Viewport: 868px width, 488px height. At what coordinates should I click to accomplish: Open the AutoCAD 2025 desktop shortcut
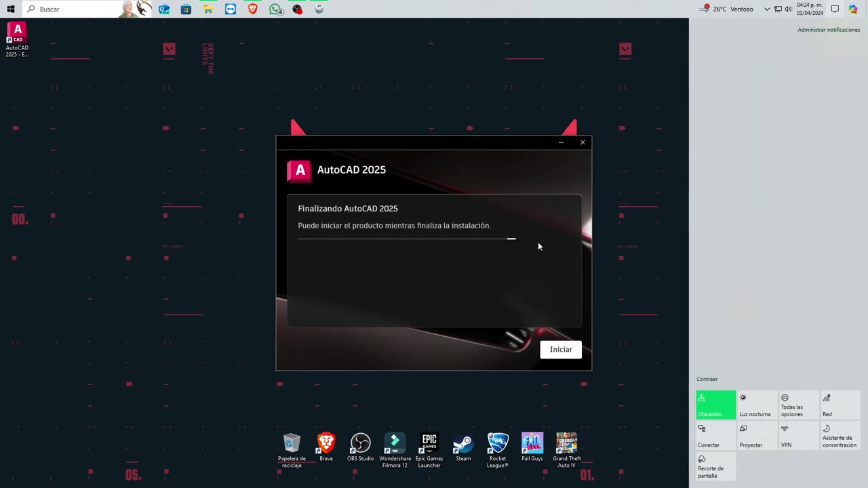tap(17, 39)
